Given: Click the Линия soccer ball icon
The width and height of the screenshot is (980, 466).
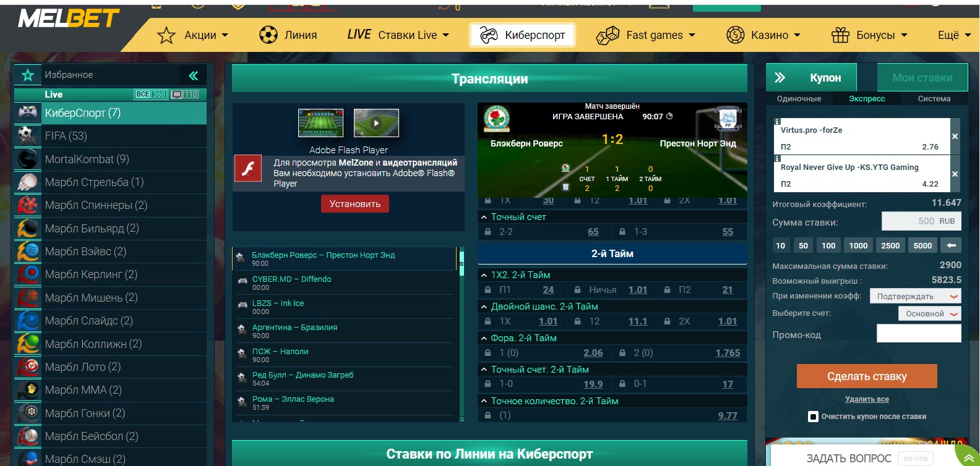Looking at the screenshot, I should coord(269,35).
